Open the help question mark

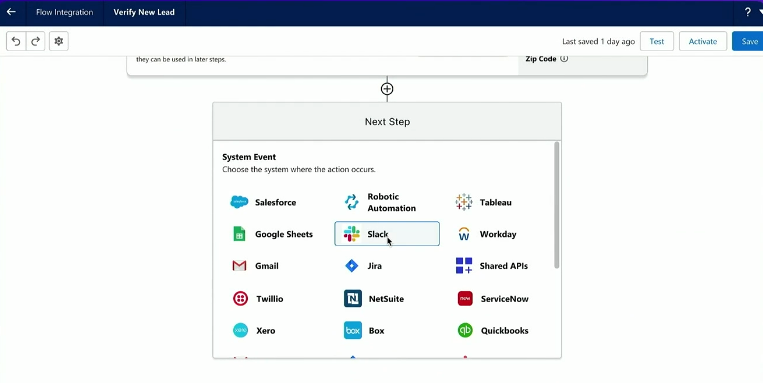(747, 12)
